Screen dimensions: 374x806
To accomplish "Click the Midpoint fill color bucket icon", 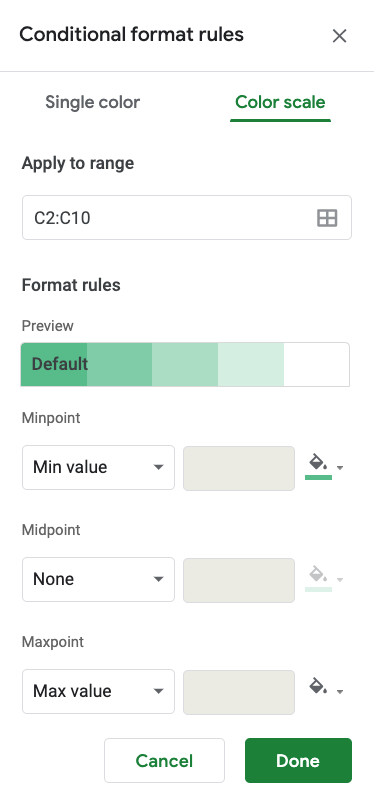I will pyautogui.click(x=318, y=578).
